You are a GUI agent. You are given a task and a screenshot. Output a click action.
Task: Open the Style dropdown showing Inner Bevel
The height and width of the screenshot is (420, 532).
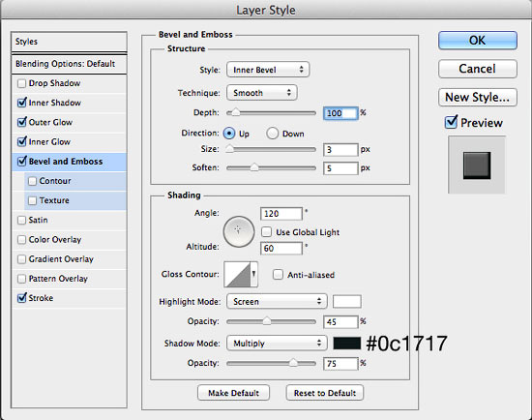(268, 70)
